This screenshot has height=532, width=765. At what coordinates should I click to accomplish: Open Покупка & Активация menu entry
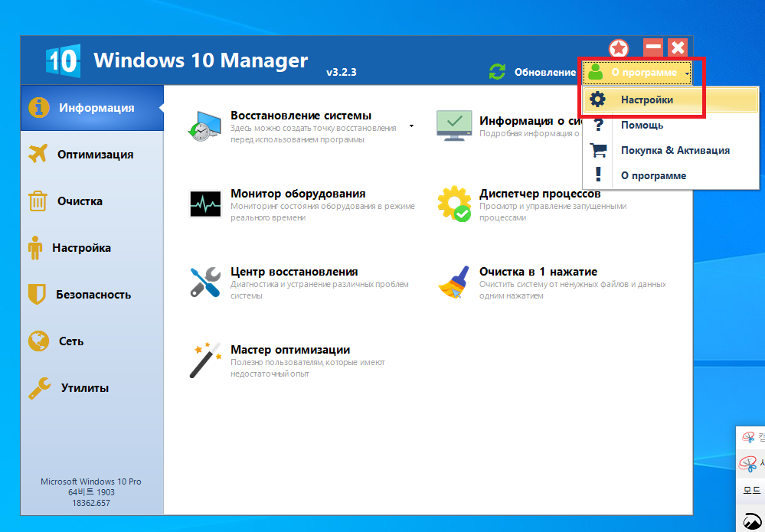[x=675, y=150]
